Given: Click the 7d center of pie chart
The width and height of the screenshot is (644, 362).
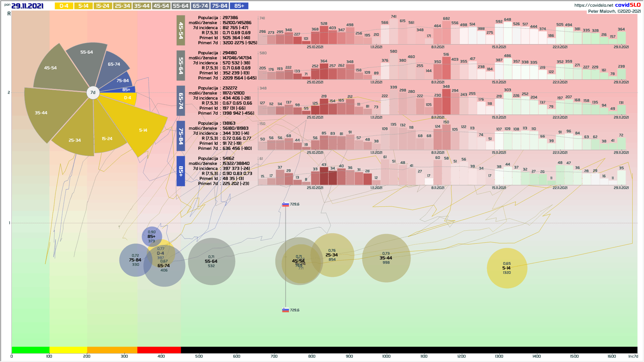Looking at the screenshot, I should pos(93,93).
